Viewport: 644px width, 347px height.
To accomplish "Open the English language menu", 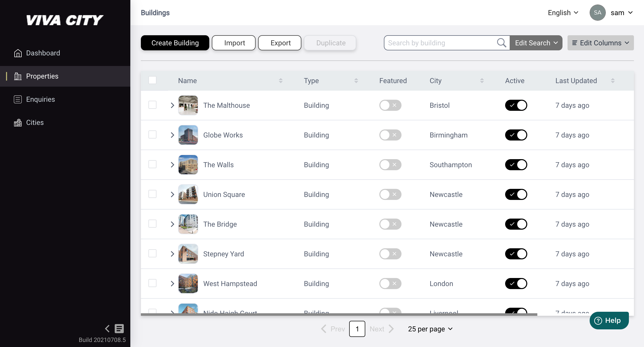I will point(563,13).
